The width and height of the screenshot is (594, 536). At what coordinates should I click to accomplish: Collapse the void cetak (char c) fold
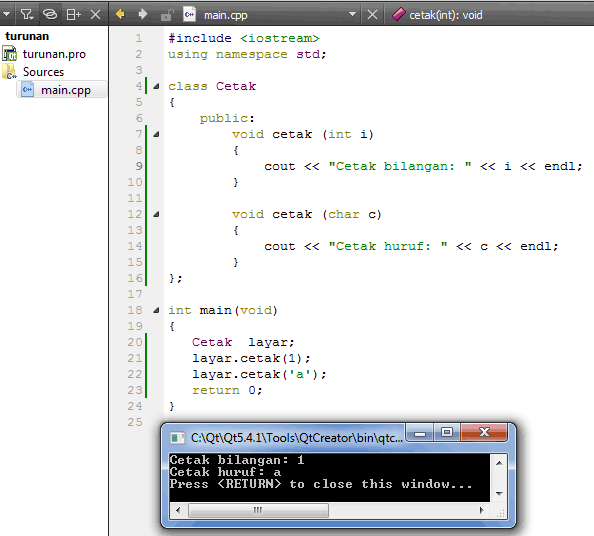156,214
